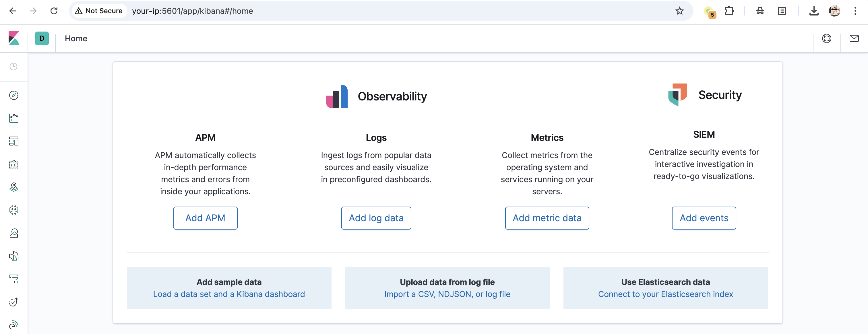
Task: Click the Add APM button
Action: 205,218
